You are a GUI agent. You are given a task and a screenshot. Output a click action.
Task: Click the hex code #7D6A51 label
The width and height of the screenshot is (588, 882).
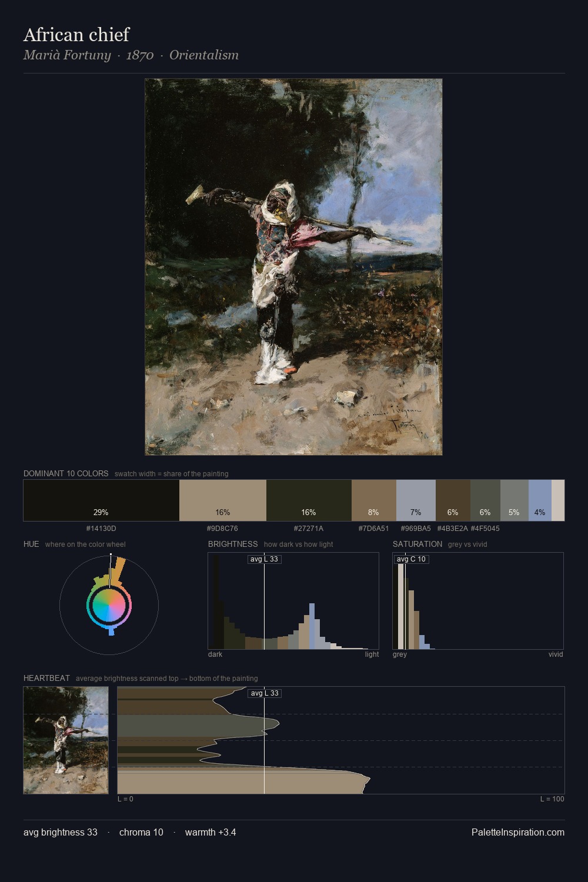(374, 529)
